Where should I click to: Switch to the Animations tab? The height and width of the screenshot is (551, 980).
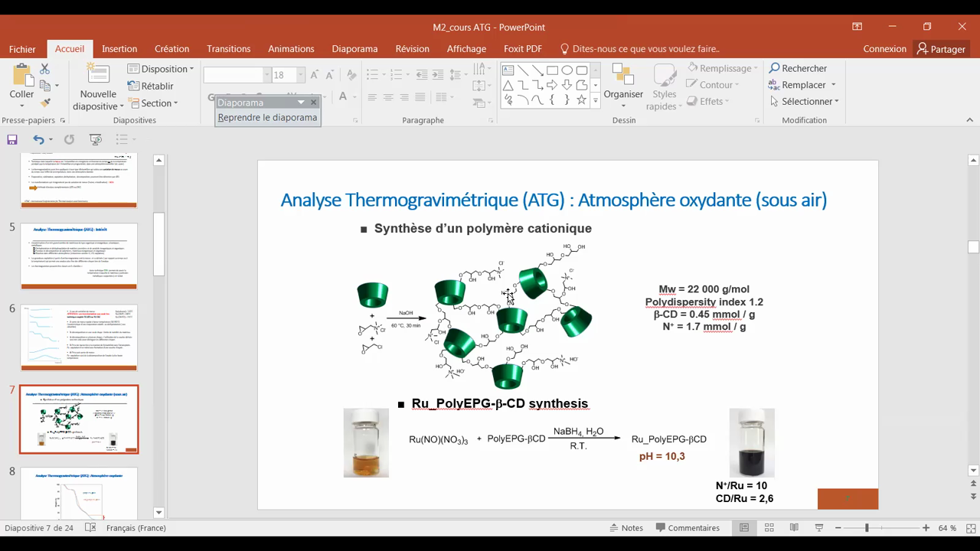[291, 49]
